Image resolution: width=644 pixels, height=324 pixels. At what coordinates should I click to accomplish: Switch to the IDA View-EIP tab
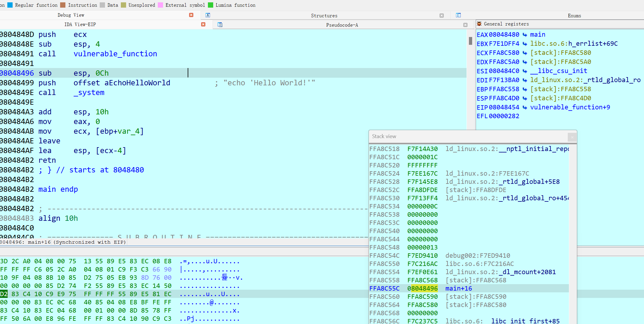point(80,25)
